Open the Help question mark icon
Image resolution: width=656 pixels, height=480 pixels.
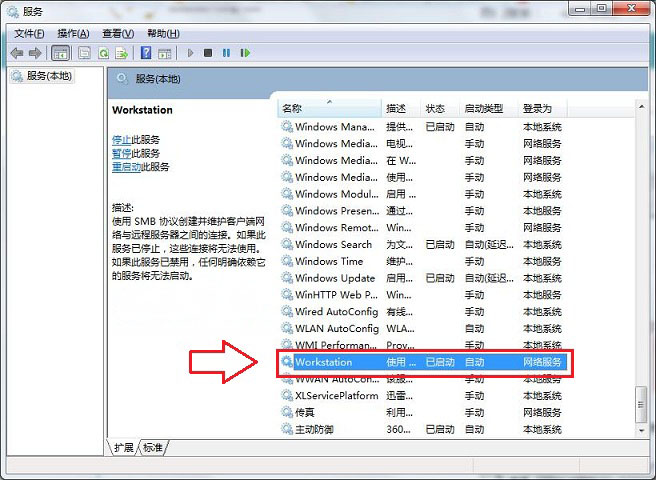pyautogui.click(x=146, y=53)
